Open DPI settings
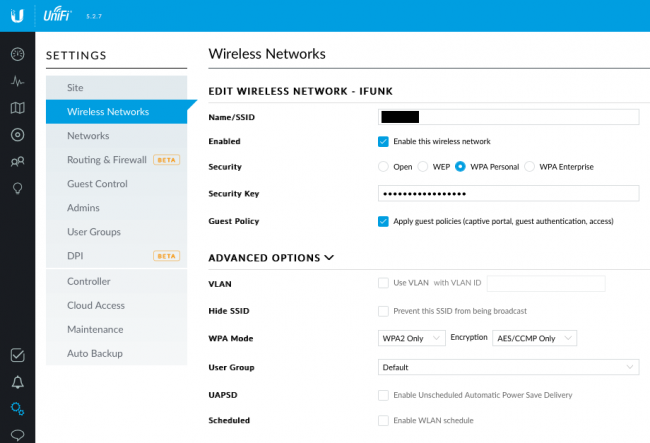This screenshot has height=443, width=650. (x=116, y=256)
